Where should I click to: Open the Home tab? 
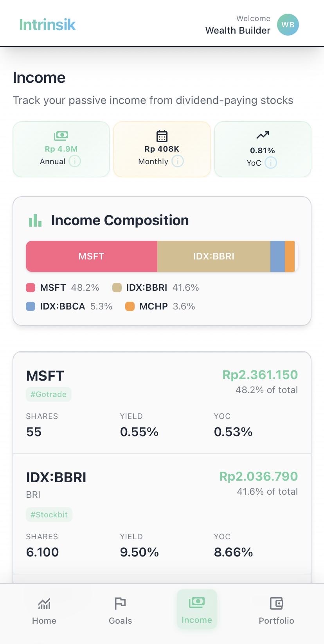(x=44, y=610)
